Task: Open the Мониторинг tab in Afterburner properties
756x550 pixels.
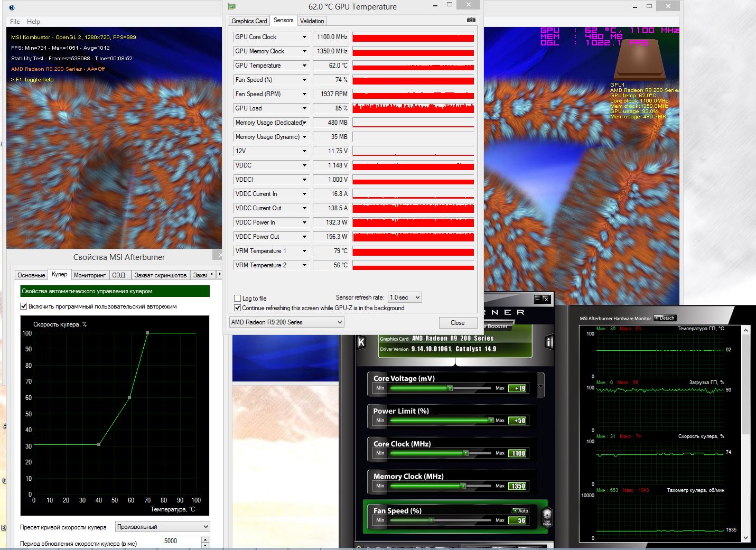Action: coord(90,275)
